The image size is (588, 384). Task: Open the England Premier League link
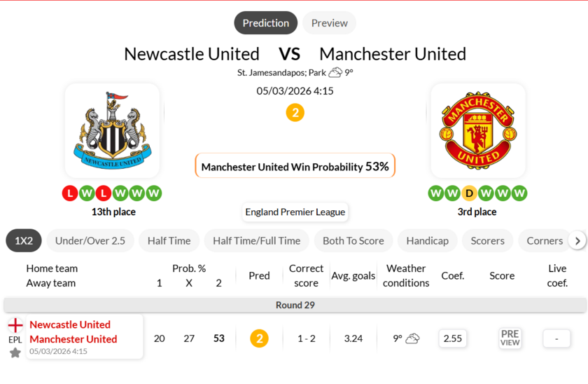coord(295,212)
